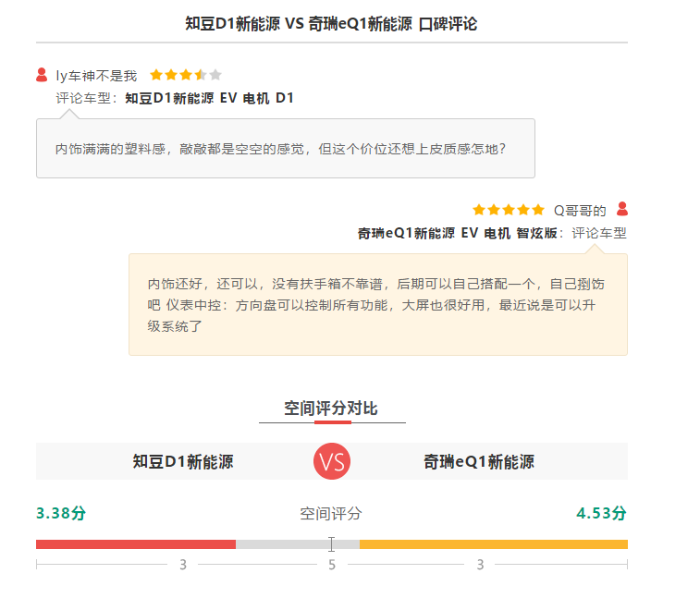This screenshot has width=700, height=598.
Task: Open username ly车神不是我
Action: point(96,76)
